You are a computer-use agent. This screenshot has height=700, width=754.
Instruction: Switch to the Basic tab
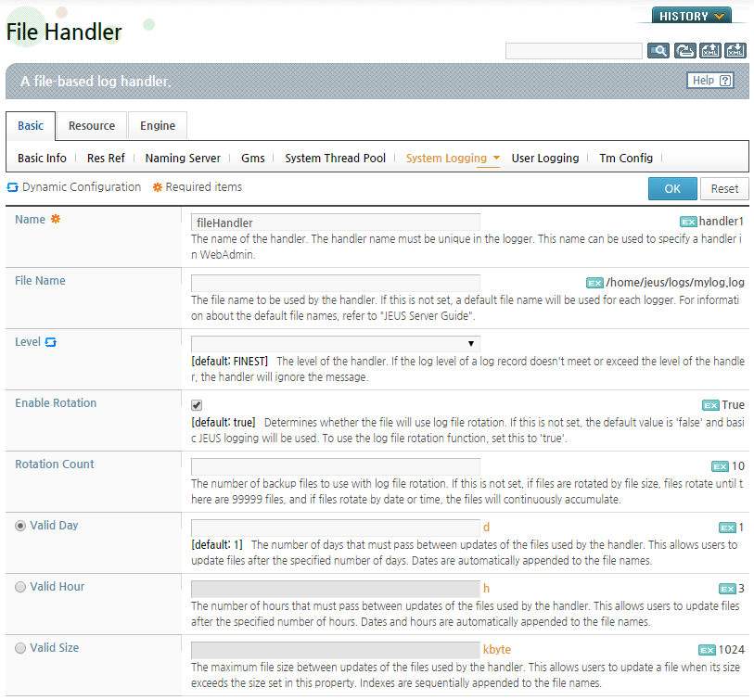tap(31, 126)
